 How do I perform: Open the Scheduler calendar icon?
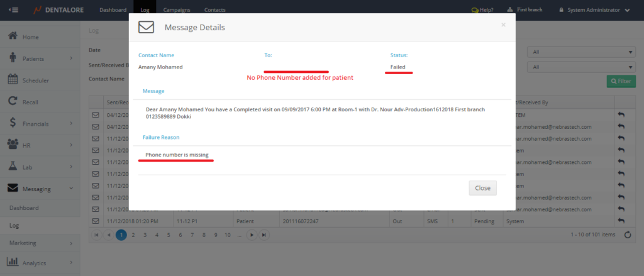pos(13,80)
